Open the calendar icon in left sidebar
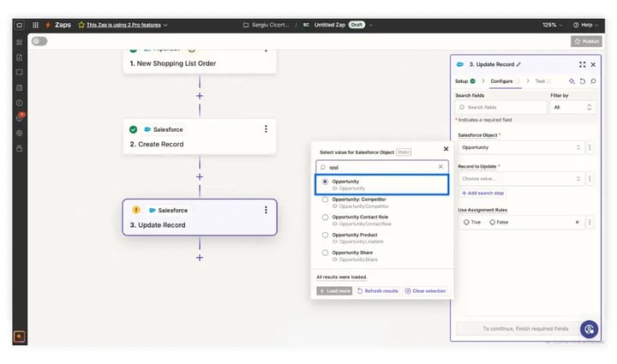617x364 pixels. pyautogui.click(x=19, y=87)
